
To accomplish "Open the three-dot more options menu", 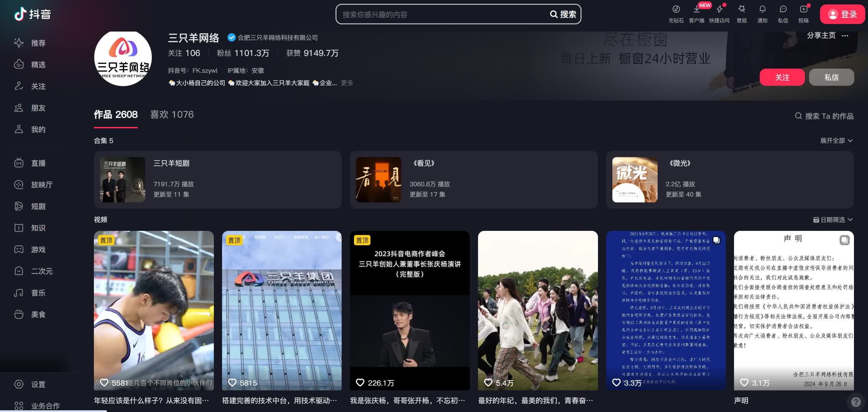I will point(845,36).
